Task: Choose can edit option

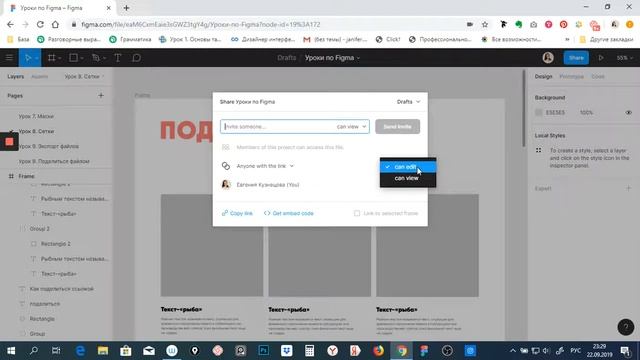Action: [408, 167]
